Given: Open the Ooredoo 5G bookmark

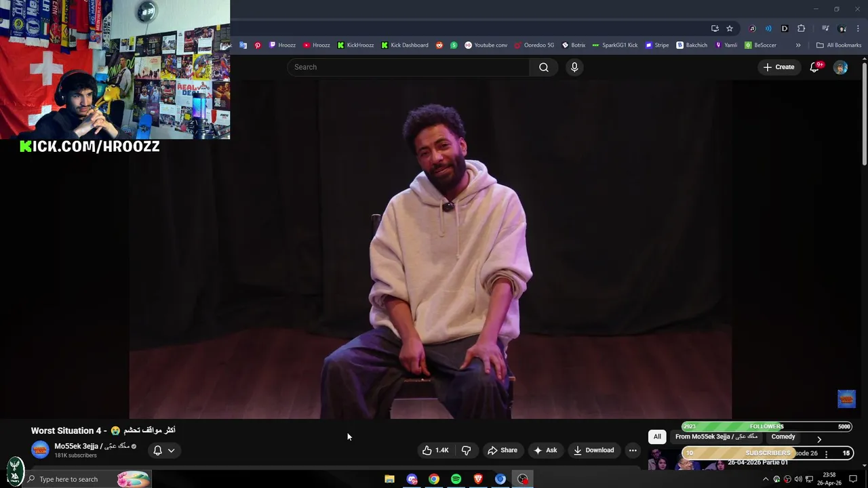Looking at the screenshot, I should (534, 45).
